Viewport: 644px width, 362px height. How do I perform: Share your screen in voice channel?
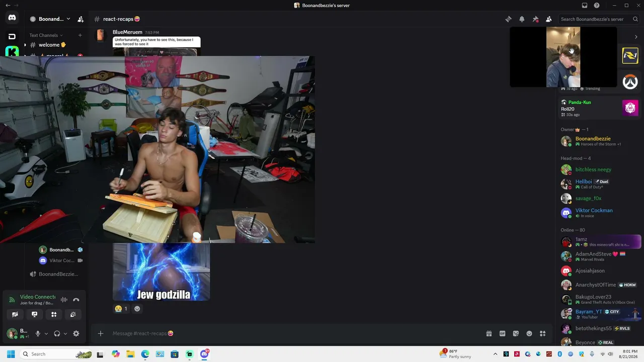click(34, 314)
